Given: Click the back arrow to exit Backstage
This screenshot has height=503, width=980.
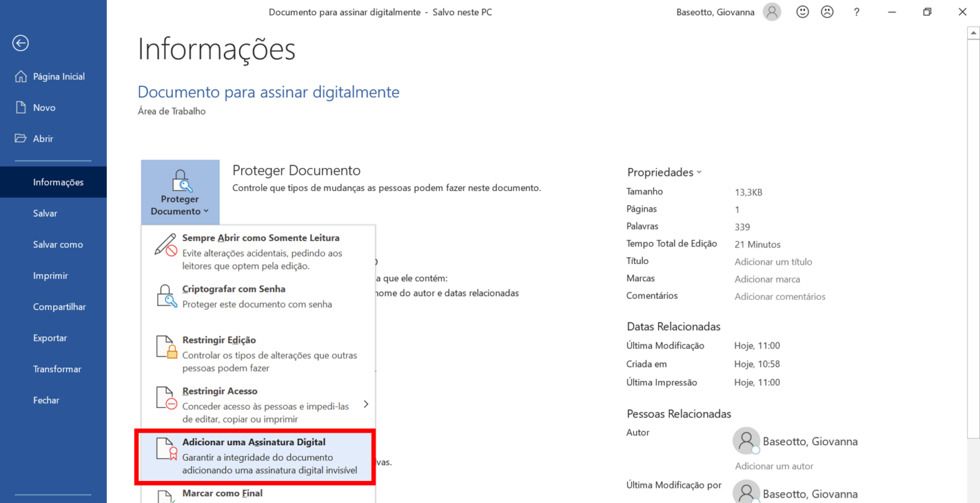Looking at the screenshot, I should pyautogui.click(x=20, y=43).
